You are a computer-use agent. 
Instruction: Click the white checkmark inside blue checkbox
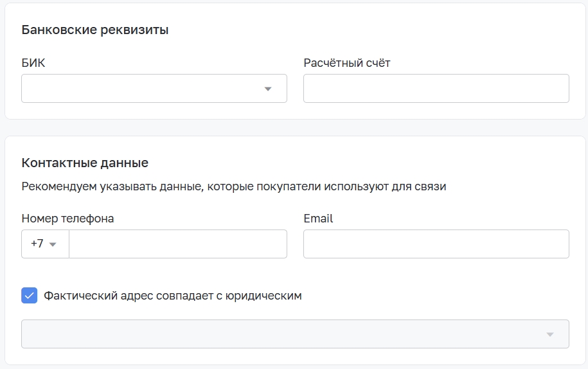click(30, 296)
